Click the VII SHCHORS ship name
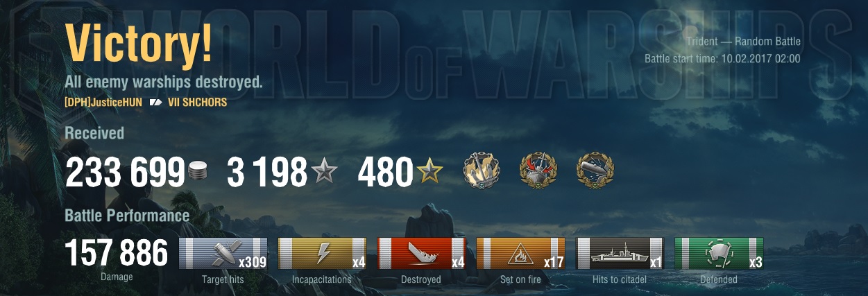The width and height of the screenshot is (868, 296). (197, 103)
